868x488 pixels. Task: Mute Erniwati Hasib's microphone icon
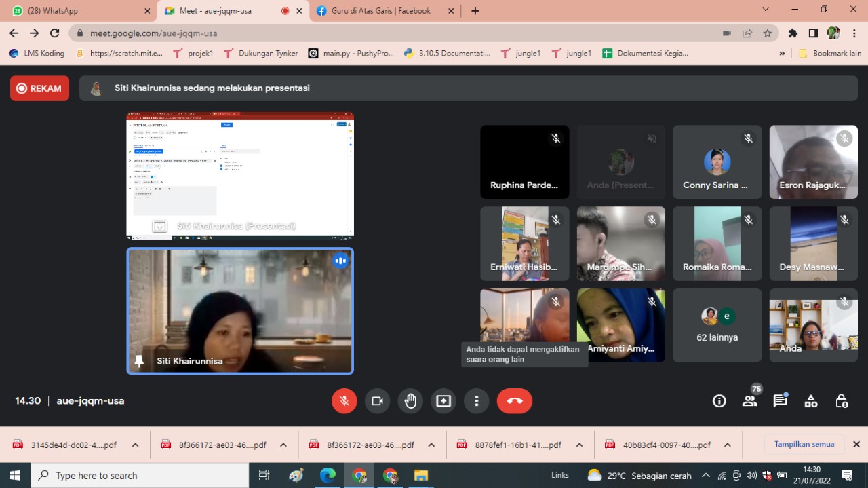tap(556, 220)
